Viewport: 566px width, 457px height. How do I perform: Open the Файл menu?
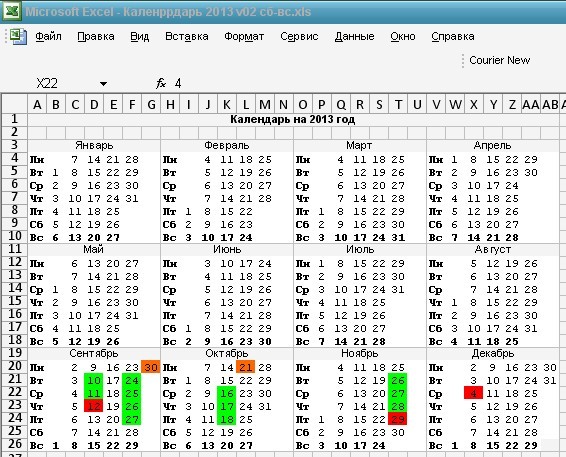click(48, 36)
